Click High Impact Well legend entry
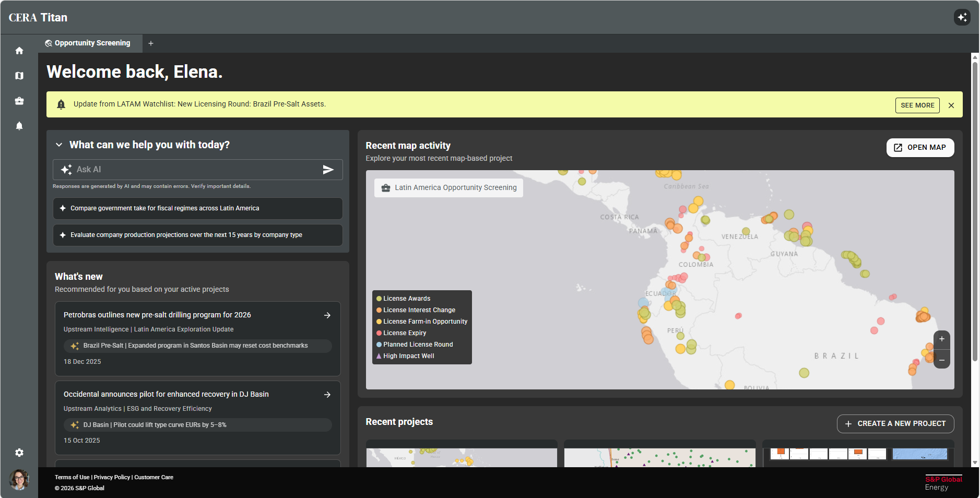Image resolution: width=980 pixels, height=498 pixels. tap(405, 356)
